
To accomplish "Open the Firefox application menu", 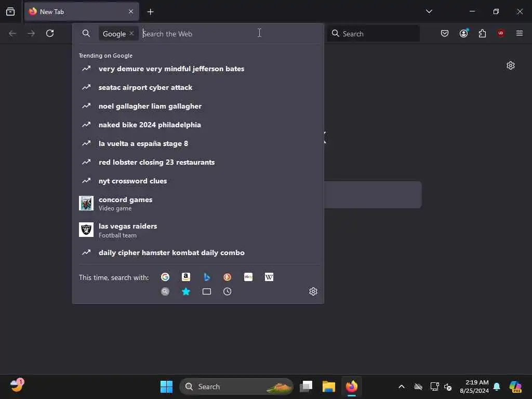I will click(x=520, y=33).
